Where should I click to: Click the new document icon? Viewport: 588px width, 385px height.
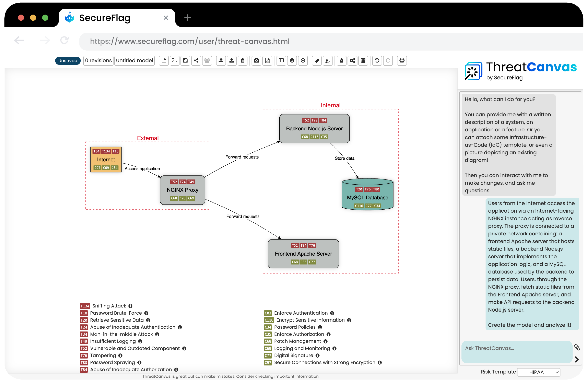(164, 61)
